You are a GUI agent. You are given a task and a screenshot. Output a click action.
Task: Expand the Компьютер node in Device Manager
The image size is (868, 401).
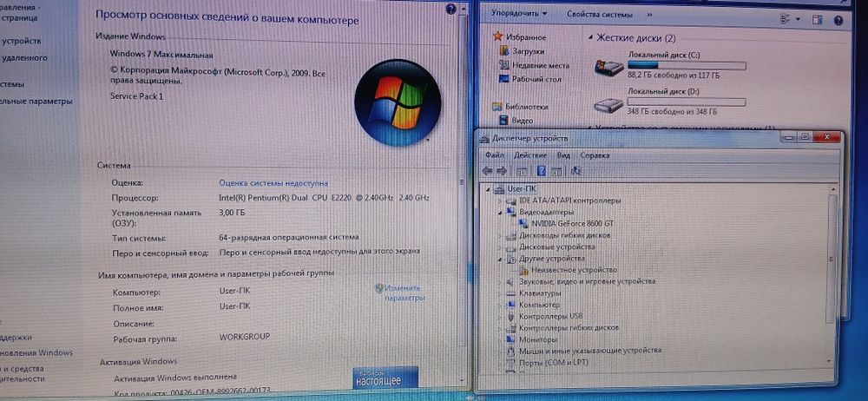click(501, 305)
